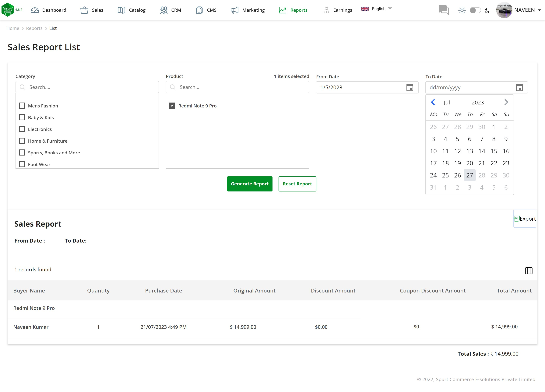Check Sports, Books and More category
Screen dimensions: 545x392
point(22,153)
